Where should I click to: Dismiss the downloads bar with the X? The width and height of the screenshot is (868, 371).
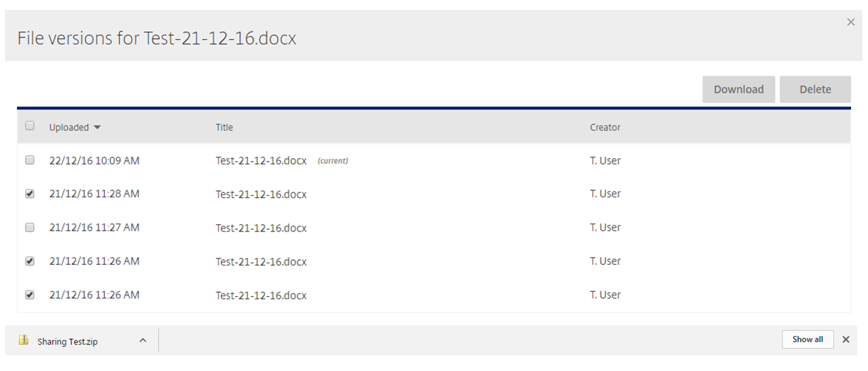point(846,340)
